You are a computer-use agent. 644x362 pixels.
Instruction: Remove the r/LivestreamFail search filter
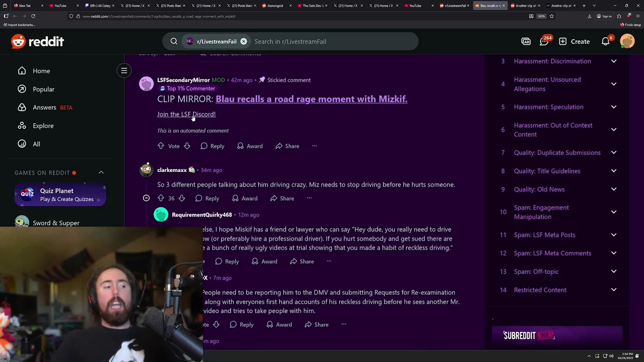coord(244,41)
